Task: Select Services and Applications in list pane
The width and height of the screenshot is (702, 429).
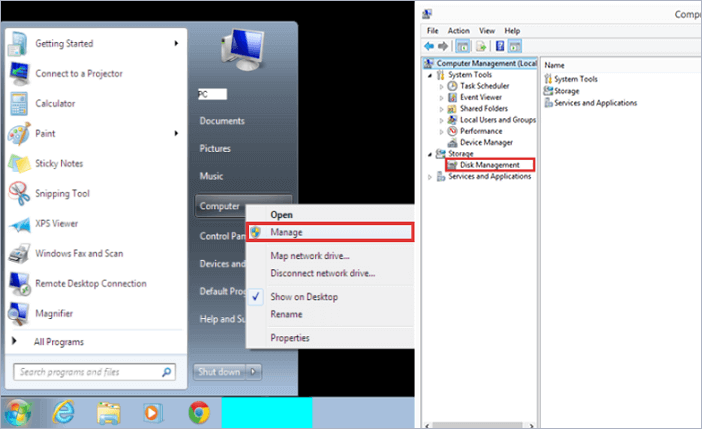Action: pyautogui.click(x=591, y=103)
